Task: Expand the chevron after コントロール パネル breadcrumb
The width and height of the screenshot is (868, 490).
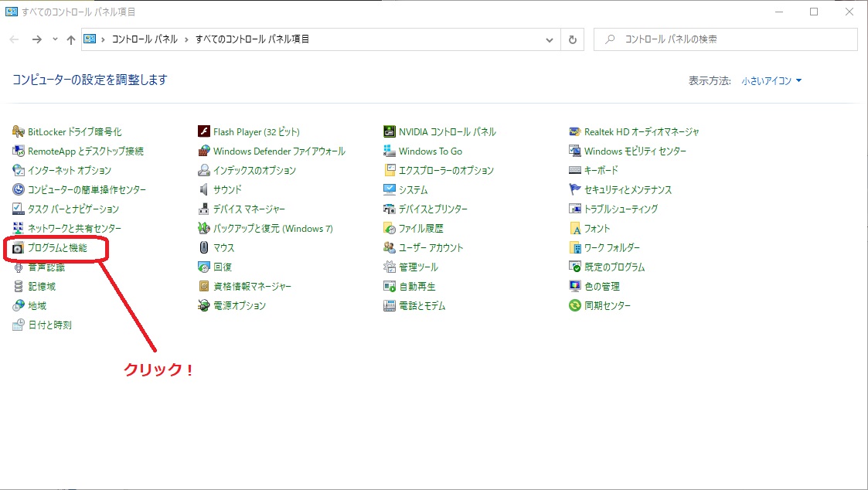Action: (x=186, y=39)
